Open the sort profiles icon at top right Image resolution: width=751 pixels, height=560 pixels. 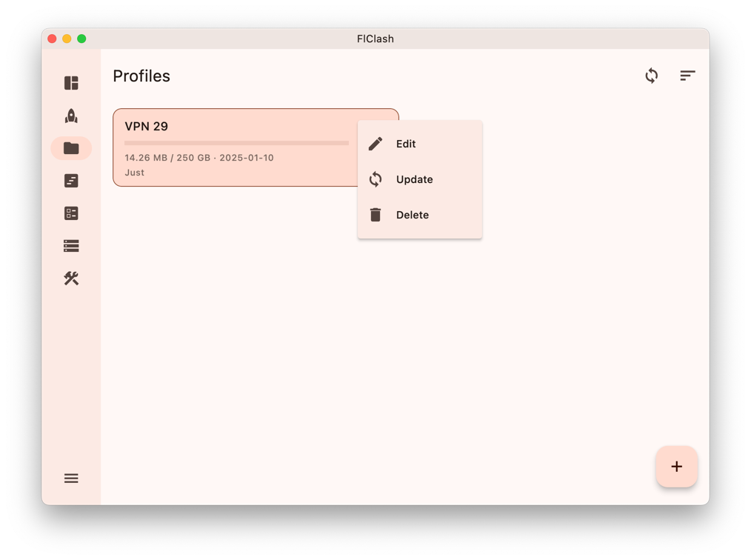687,76
